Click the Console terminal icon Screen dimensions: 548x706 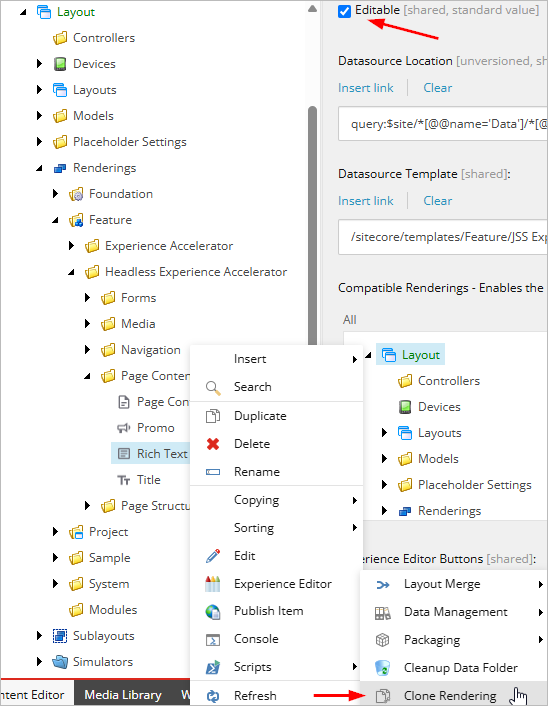pyautogui.click(x=213, y=640)
